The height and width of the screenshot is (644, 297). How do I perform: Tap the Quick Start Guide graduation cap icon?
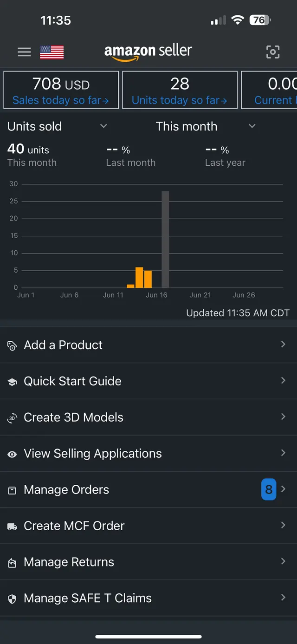[12, 382]
